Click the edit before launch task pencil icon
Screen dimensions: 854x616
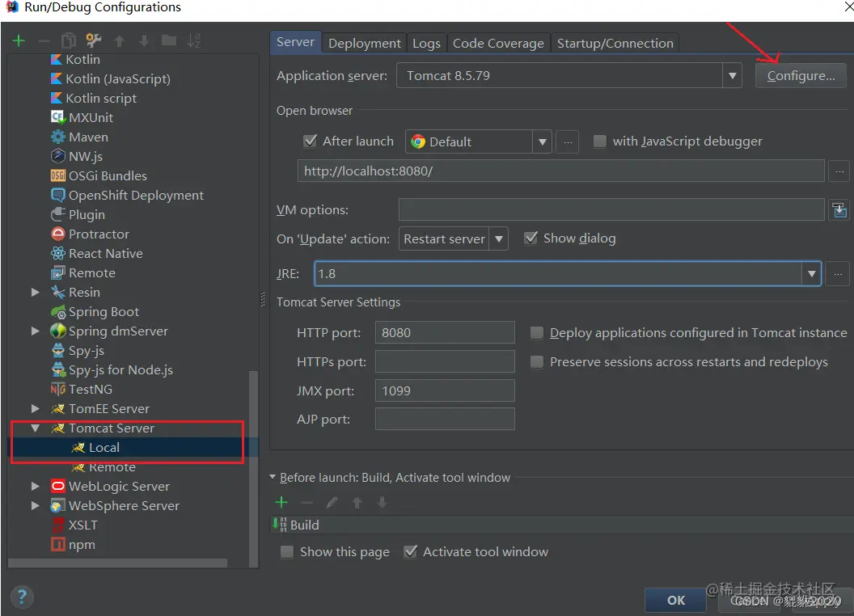point(332,502)
